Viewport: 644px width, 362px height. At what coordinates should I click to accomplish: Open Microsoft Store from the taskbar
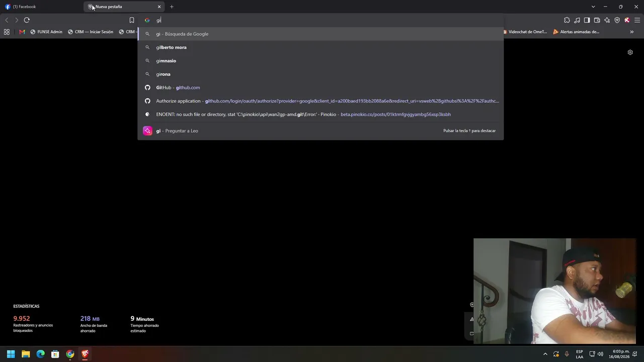pos(55,354)
